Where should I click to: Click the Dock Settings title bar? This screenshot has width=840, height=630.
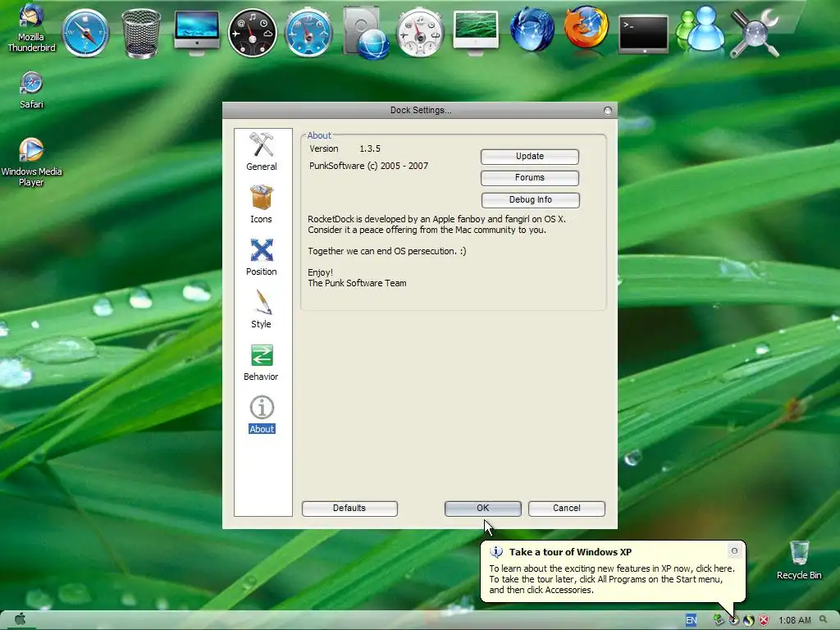pyautogui.click(x=420, y=111)
